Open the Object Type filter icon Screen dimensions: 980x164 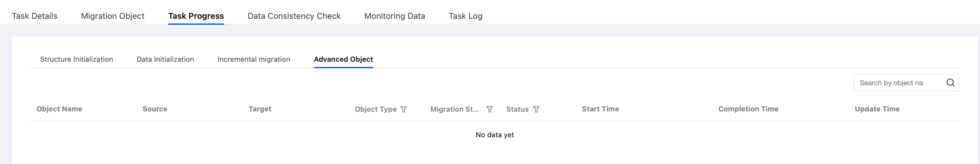click(404, 109)
